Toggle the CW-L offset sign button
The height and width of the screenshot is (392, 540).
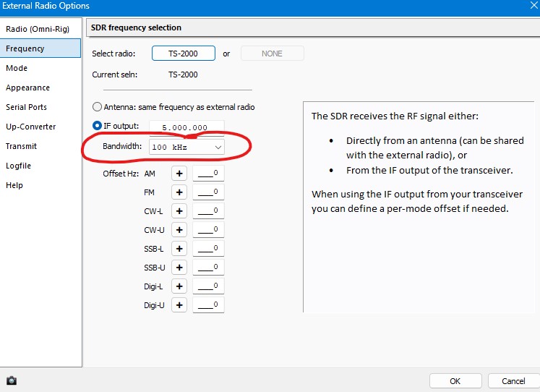179,211
